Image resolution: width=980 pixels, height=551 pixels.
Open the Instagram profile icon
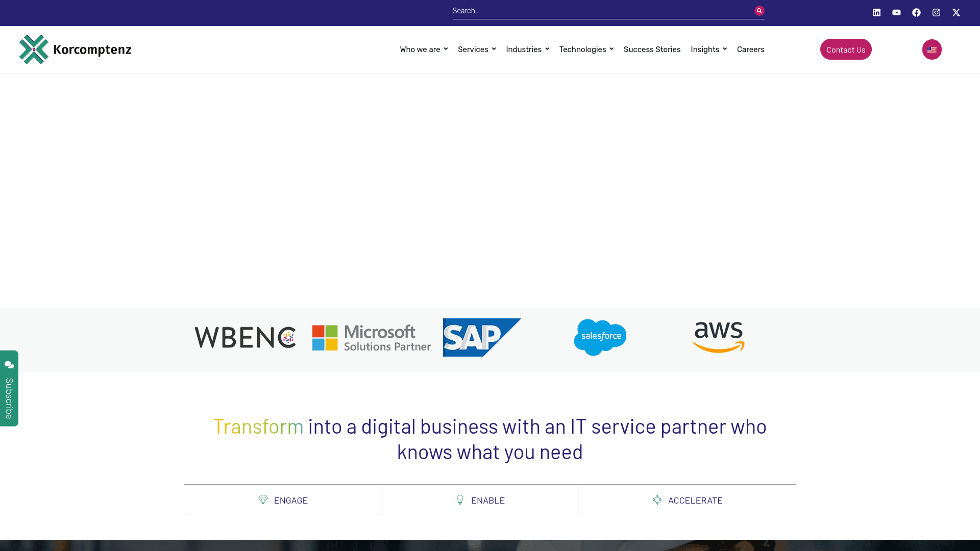[x=936, y=12]
